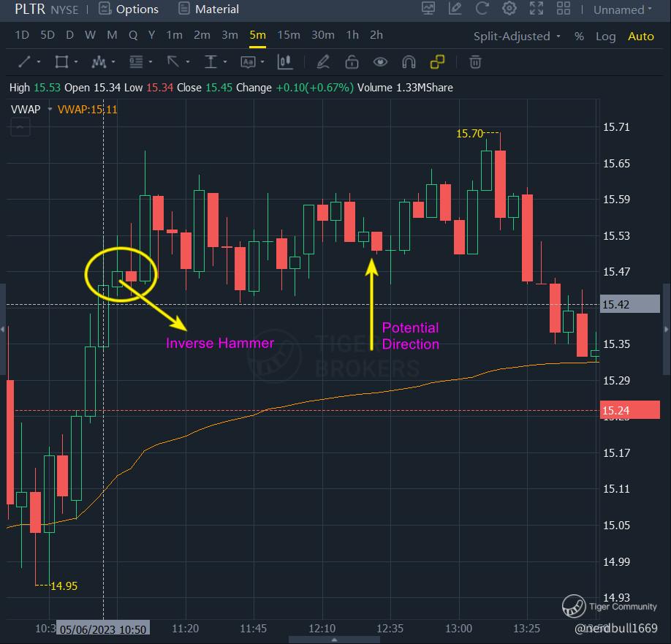
Task: Expand the bottom panel handle arrow
Action: [334, 640]
